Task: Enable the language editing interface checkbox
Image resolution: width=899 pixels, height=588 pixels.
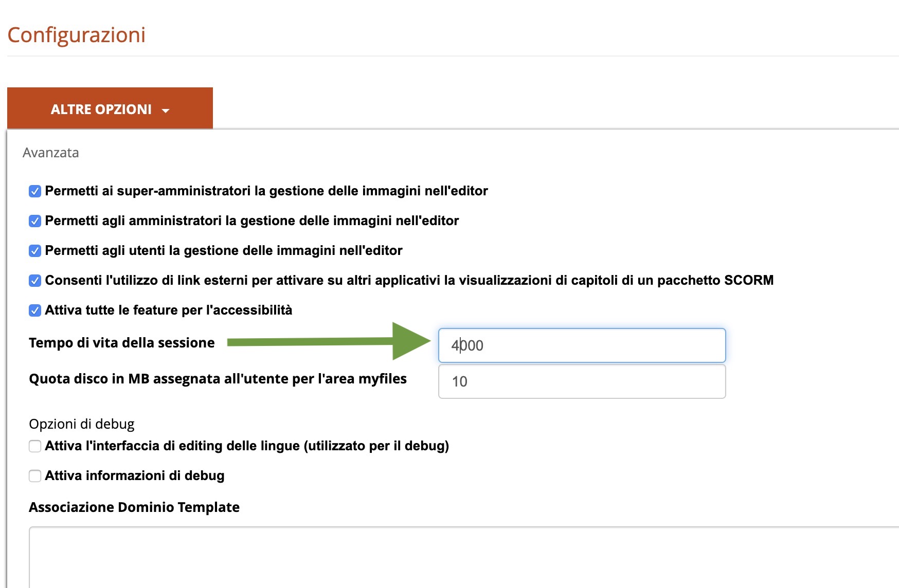Action: [x=35, y=446]
